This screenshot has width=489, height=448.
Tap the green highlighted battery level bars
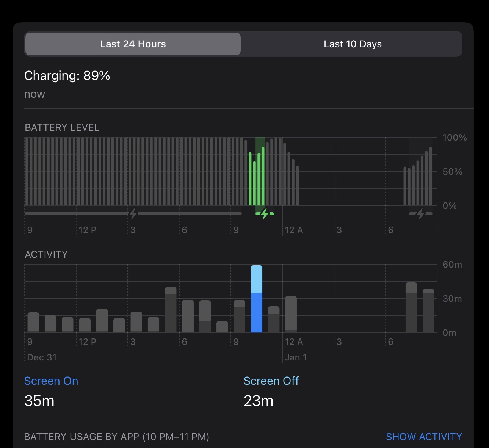click(257, 178)
